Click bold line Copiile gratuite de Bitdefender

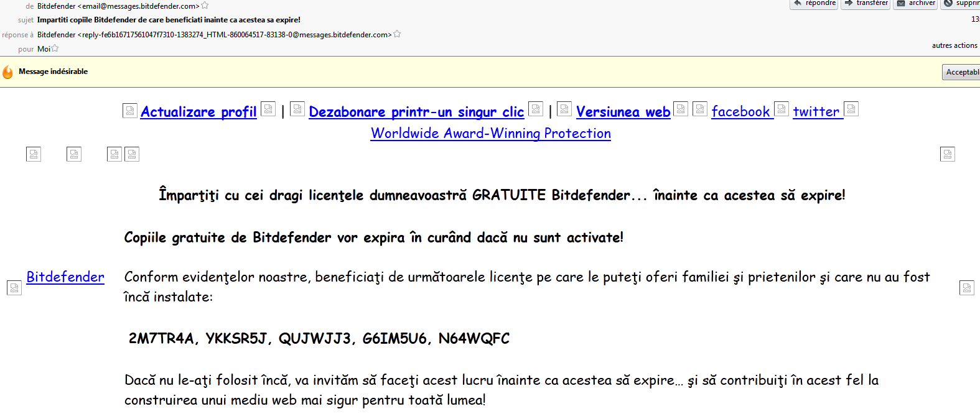coord(373,237)
